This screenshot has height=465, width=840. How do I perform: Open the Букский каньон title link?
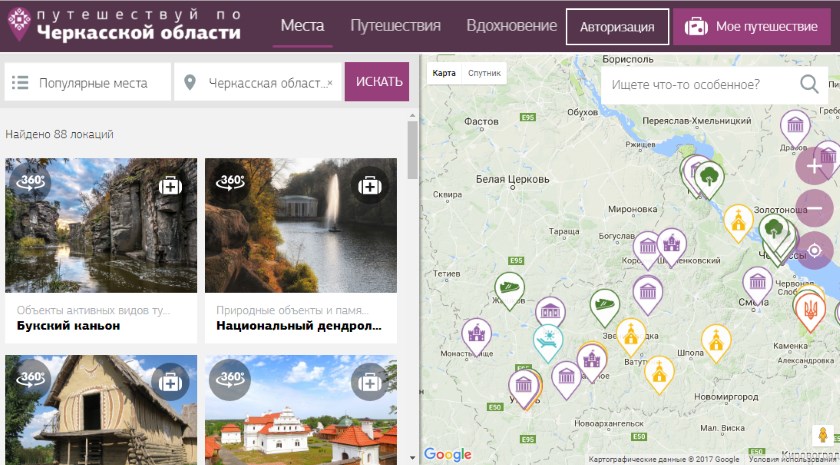pyautogui.click(x=68, y=326)
